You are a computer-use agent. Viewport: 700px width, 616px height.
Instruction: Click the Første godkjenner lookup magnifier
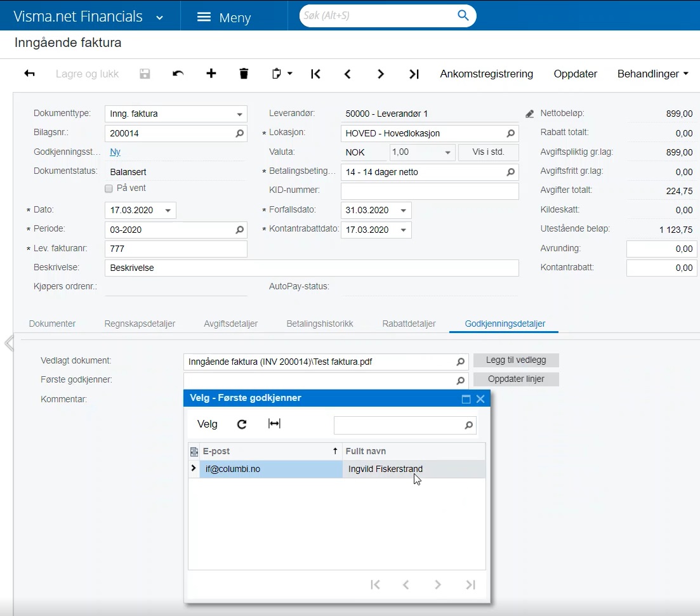tap(461, 381)
